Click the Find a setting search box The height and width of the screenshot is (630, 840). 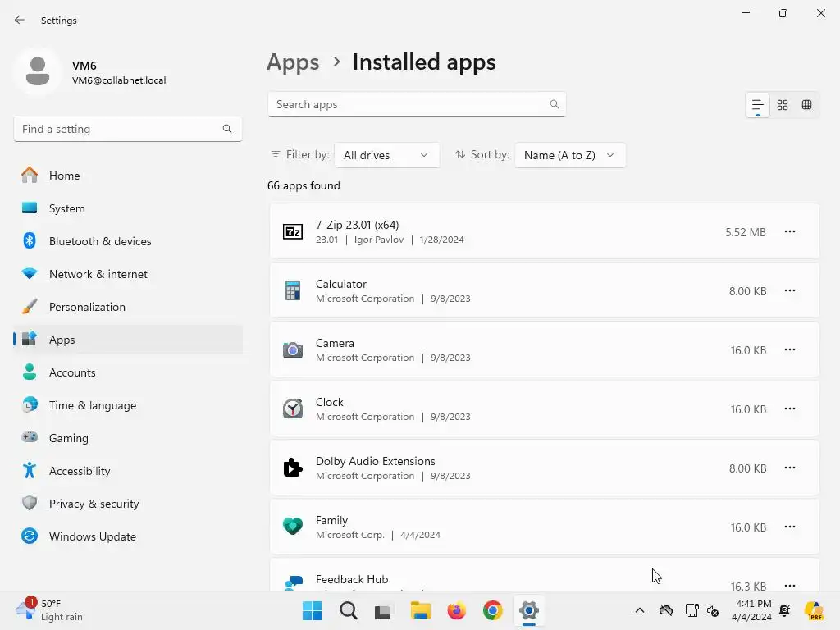coord(119,129)
